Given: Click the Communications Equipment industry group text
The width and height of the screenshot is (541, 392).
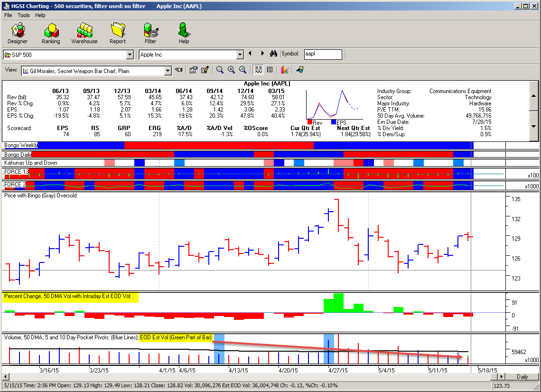Looking at the screenshot, I should click(x=460, y=91).
